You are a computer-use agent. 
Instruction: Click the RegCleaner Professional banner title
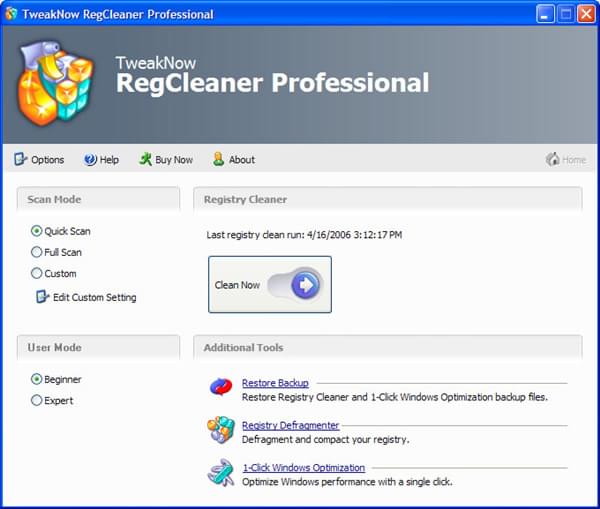click(272, 83)
